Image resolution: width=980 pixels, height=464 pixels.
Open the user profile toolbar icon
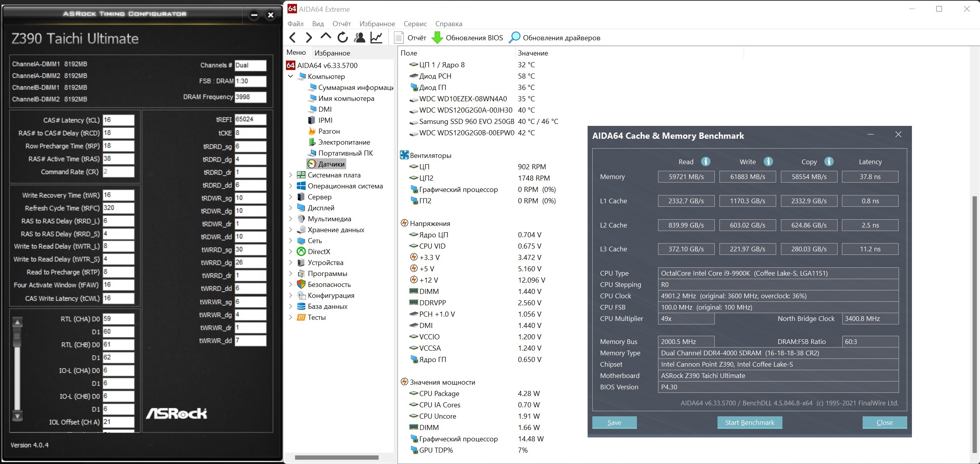359,38
